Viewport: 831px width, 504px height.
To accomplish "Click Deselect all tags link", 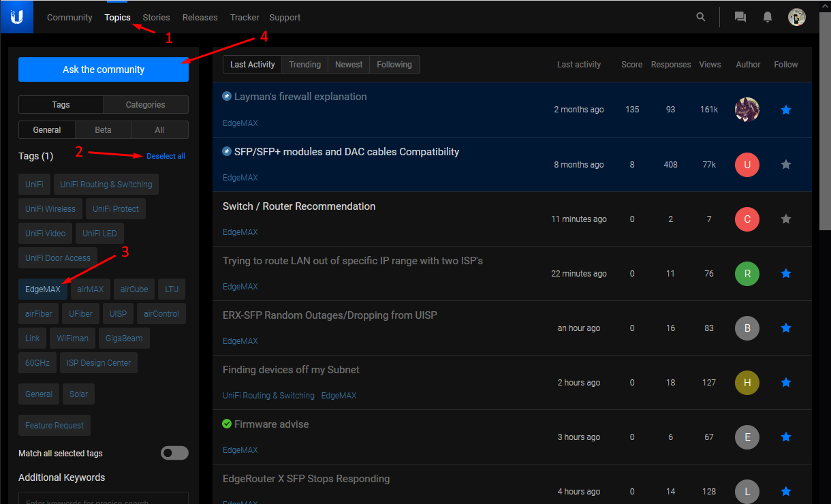I will [x=166, y=156].
